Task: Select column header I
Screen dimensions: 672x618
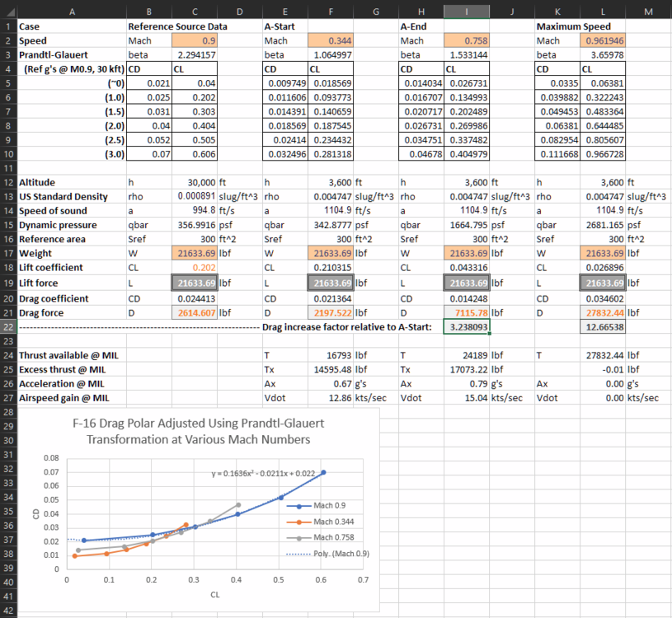Action: point(467,12)
